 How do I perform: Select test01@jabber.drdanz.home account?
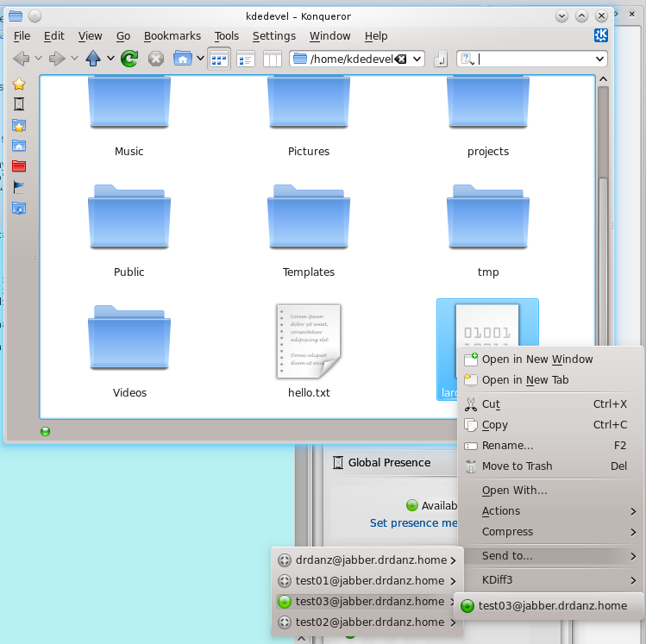pos(367,580)
